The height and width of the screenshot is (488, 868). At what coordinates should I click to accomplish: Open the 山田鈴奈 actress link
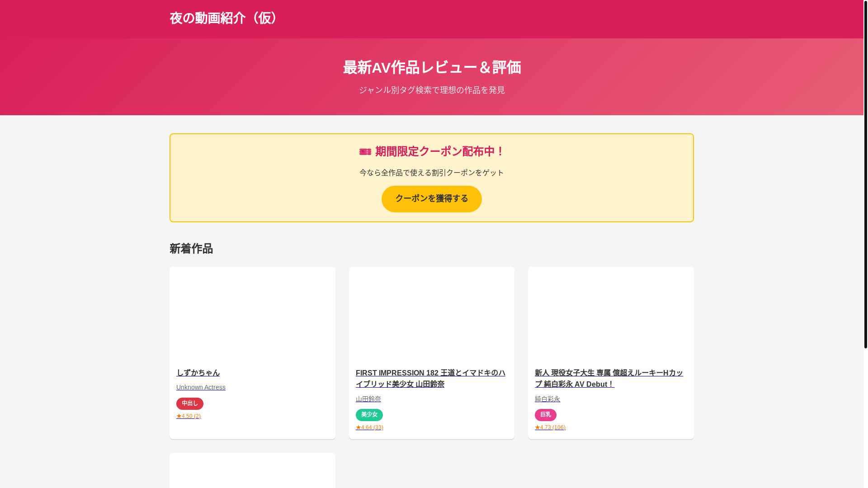tap(368, 399)
